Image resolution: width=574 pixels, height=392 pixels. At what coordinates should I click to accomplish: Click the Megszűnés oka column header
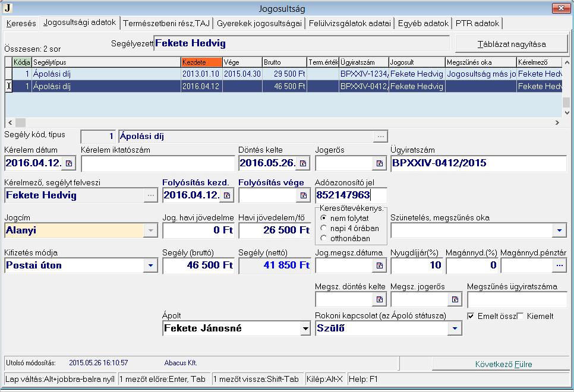[481, 62]
